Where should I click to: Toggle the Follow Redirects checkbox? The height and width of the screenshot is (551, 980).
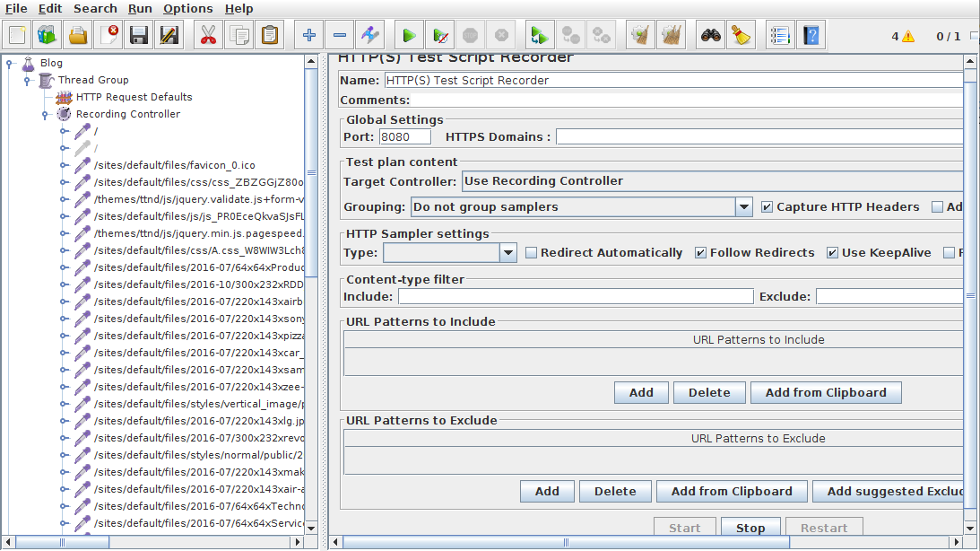[700, 253]
